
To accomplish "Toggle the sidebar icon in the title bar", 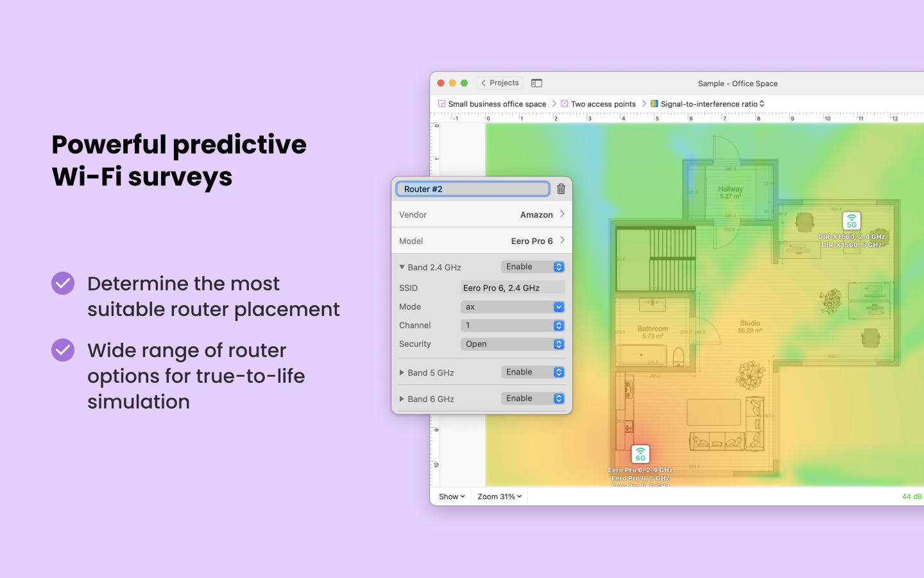I will pos(536,83).
